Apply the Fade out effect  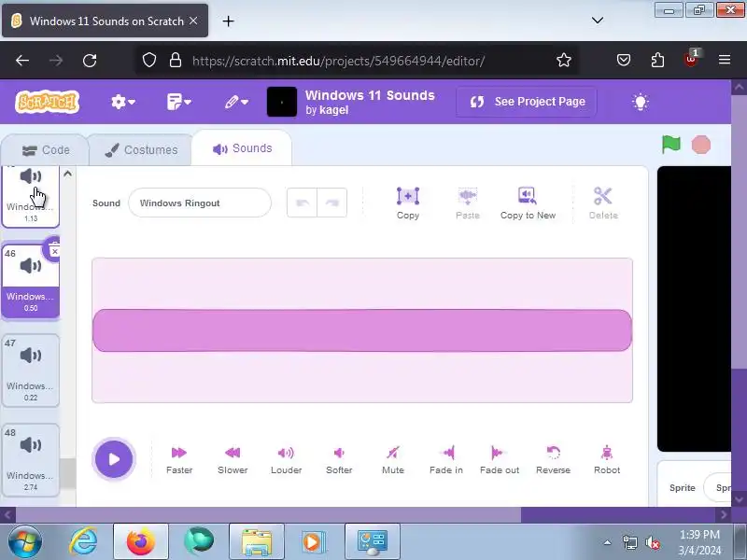pos(500,460)
